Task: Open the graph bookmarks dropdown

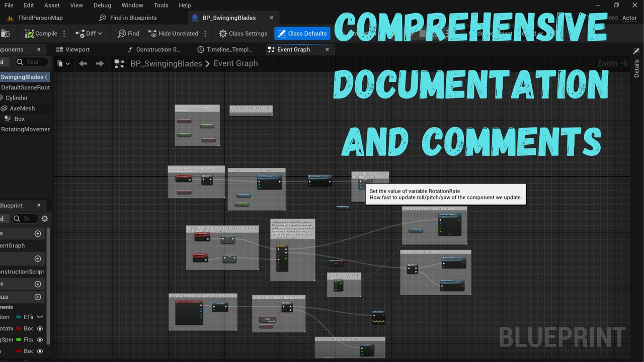Action: 63,64
